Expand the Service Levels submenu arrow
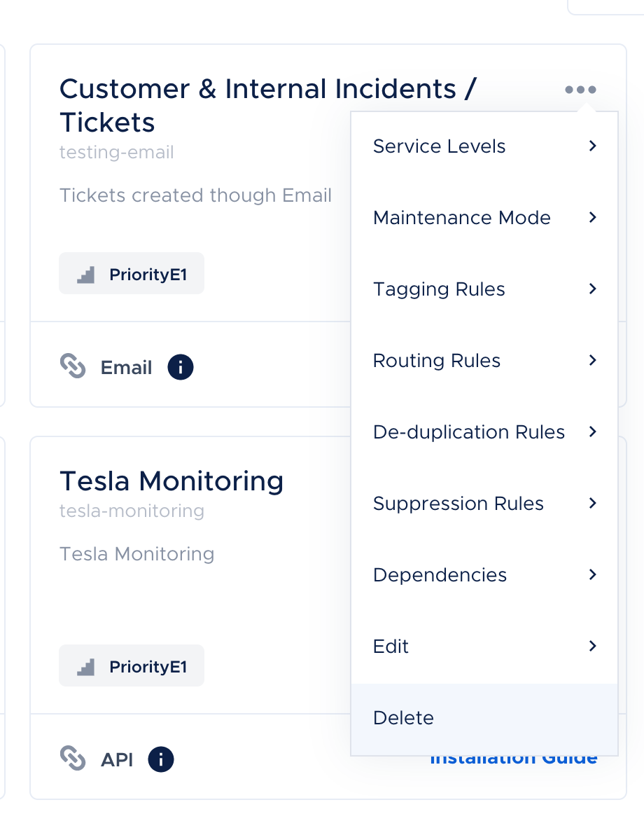 point(592,146)
